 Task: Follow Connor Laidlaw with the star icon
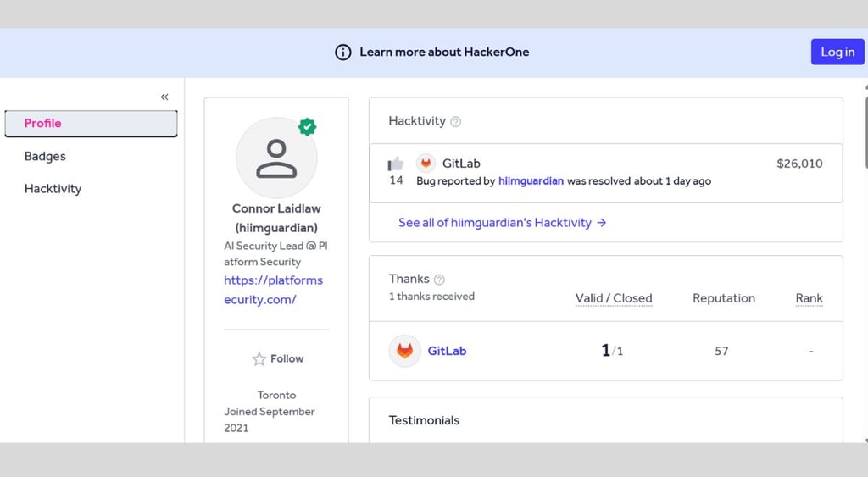(x=259, y=359)
